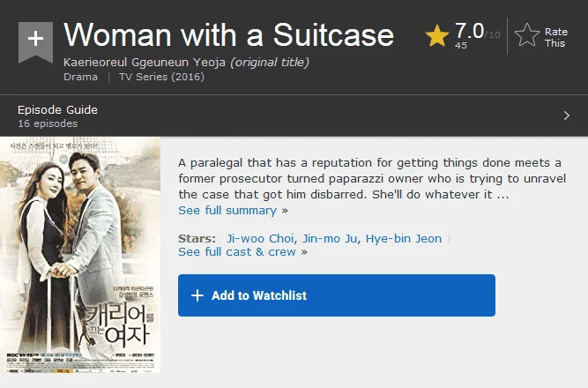Click the Drama genre link
The width and height of the screenshot is (588, 388).
pyautogui.click(x=80, y=77)
